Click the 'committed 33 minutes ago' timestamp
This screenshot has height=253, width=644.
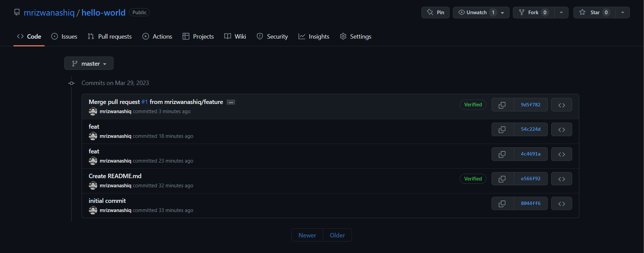tap(163, 210)
